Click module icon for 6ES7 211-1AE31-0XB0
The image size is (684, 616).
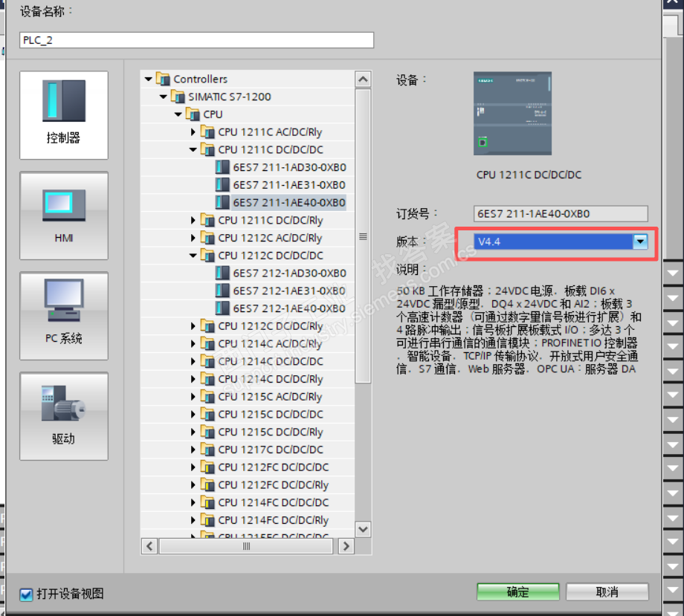point(222,185)
